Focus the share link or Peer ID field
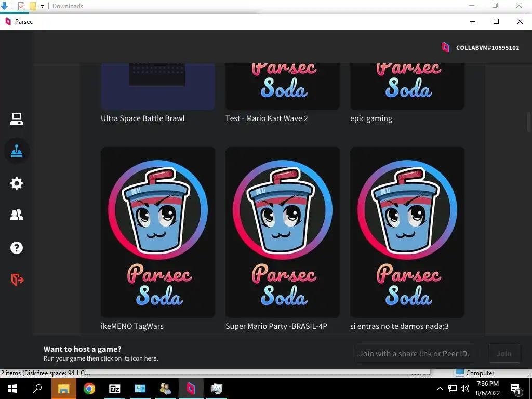Screen dimensions: 532x399 417,353
